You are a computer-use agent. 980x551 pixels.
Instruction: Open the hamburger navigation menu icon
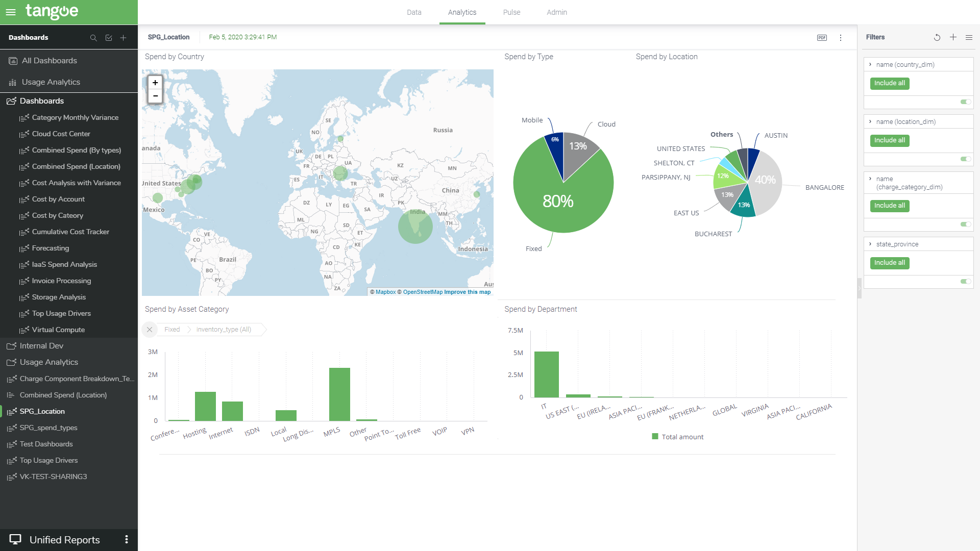click(10, 12)
